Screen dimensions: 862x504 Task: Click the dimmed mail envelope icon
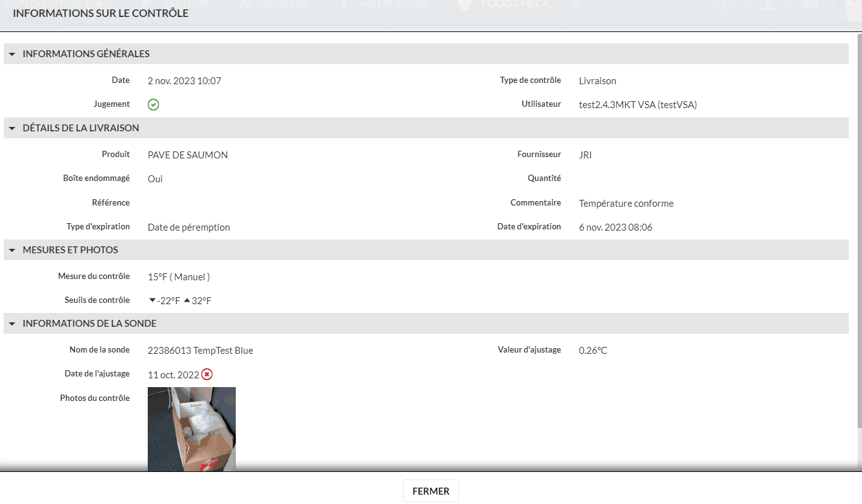pyautogui.click(x=810, y=4)
